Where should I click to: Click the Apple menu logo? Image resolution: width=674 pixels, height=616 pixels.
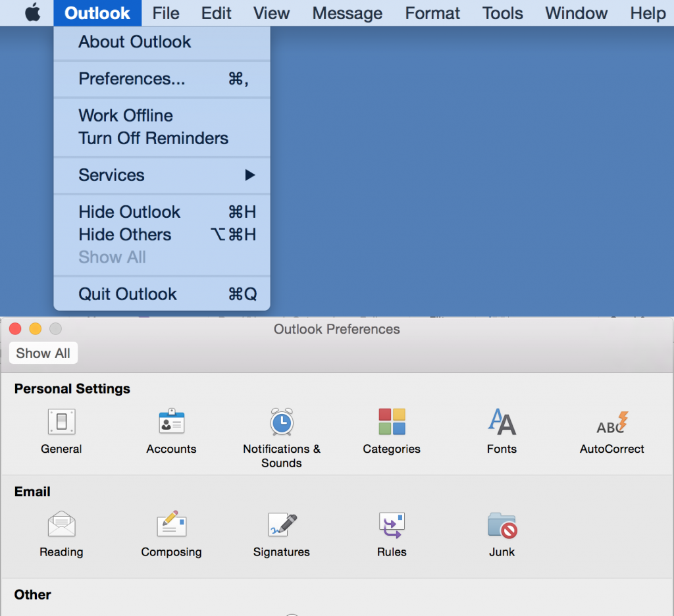coord(33,13)
